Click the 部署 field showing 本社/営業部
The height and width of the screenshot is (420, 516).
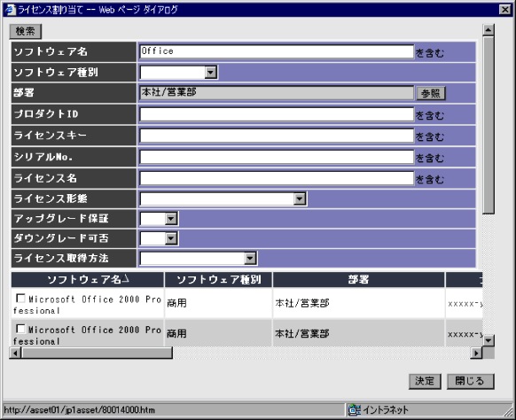click(x=277, y=93)
